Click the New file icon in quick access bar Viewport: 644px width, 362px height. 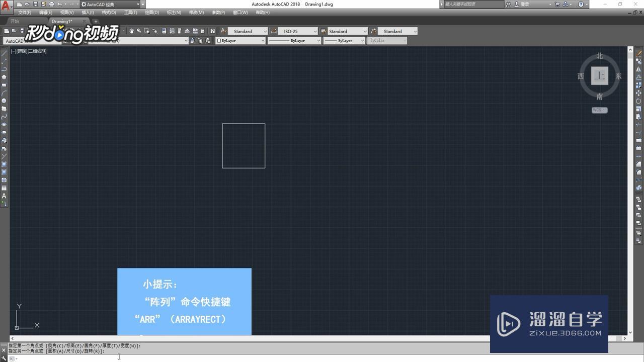[19, 4]
